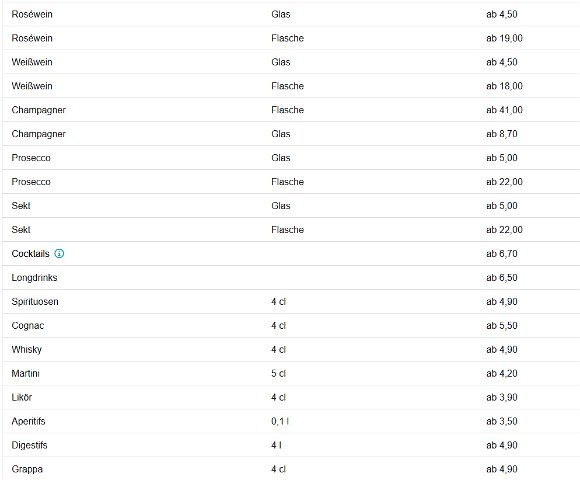Click the Whisky row label
The image size is (580, 480).
click(27, 350)
